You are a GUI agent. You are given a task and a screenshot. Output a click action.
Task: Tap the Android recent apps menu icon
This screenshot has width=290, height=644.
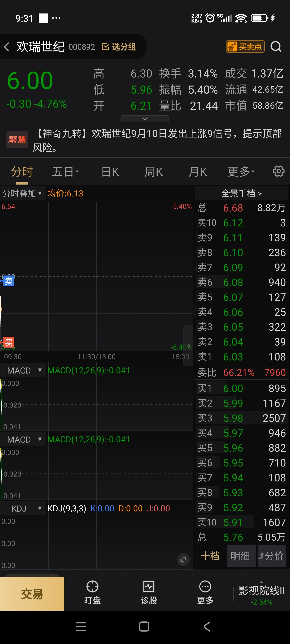click(81, 626)
